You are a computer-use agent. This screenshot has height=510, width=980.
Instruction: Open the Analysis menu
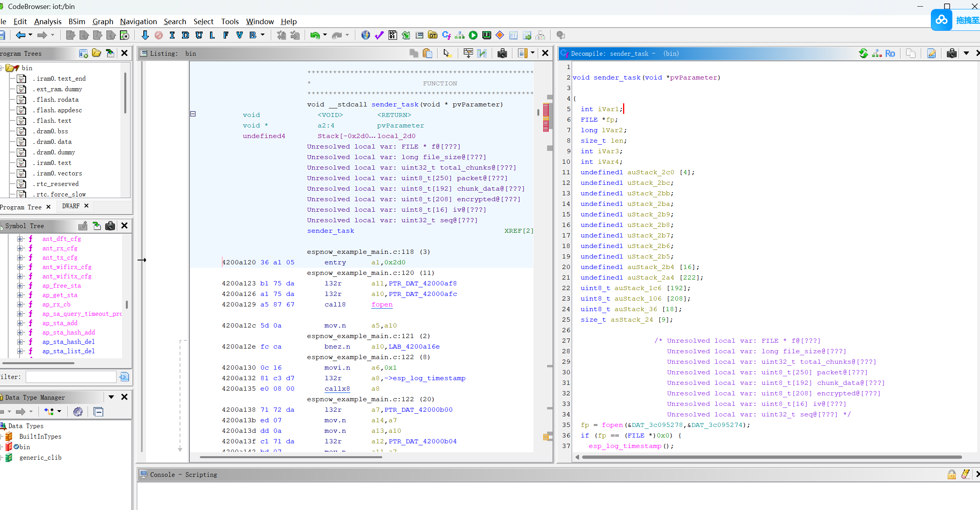(x=48, y=21)
